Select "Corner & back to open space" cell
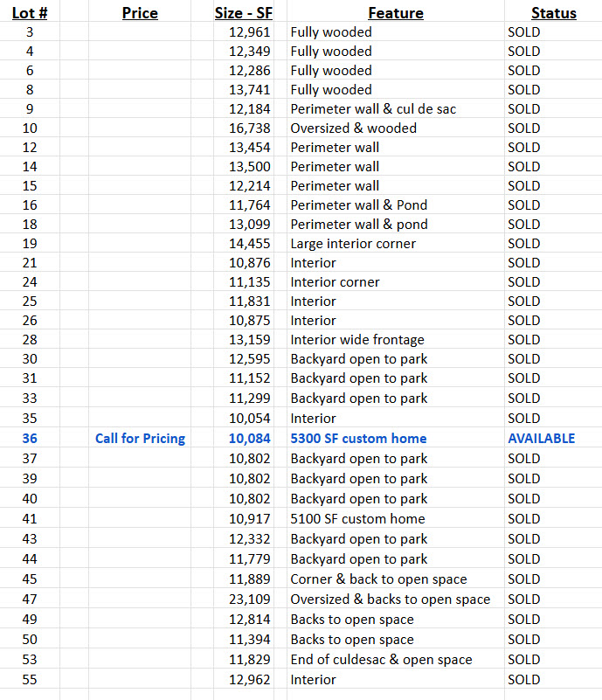The height and width of the screenshot is (700, 602). (x=378, y=579)
